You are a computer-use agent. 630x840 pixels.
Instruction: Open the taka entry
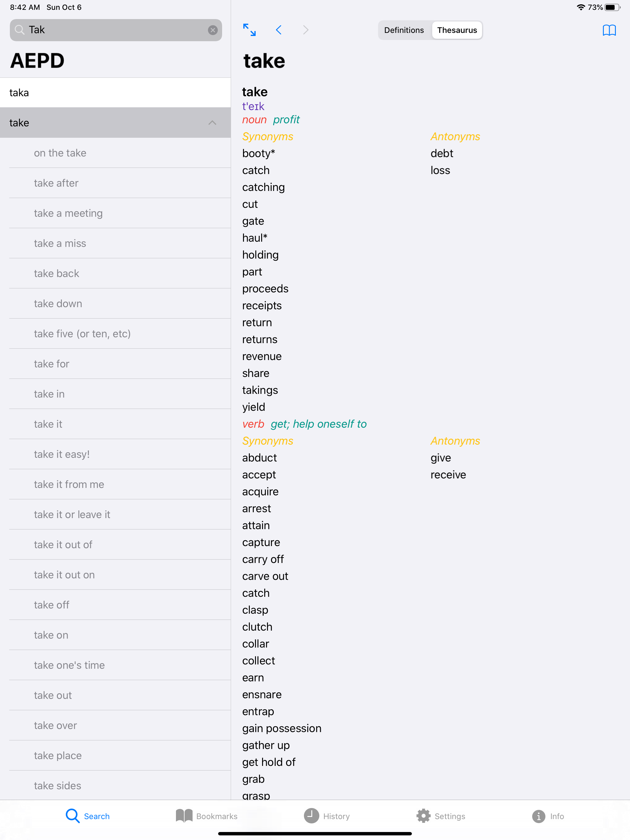point(116,93)
